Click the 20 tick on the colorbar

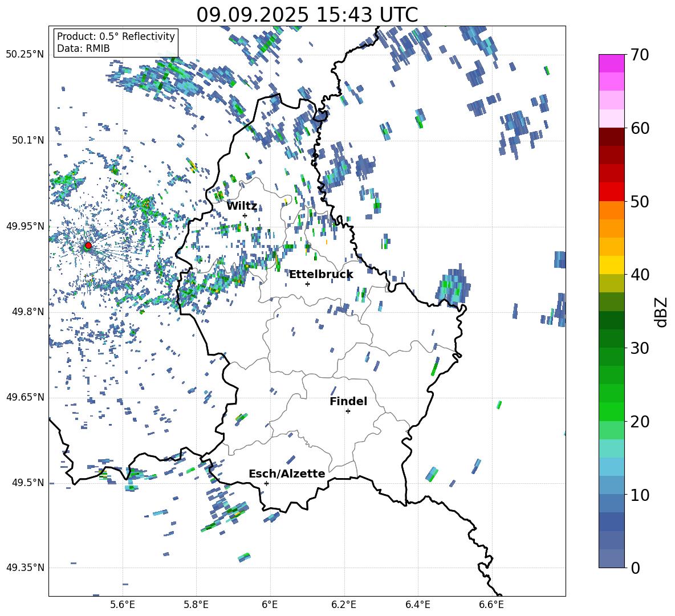pos(639,421)
